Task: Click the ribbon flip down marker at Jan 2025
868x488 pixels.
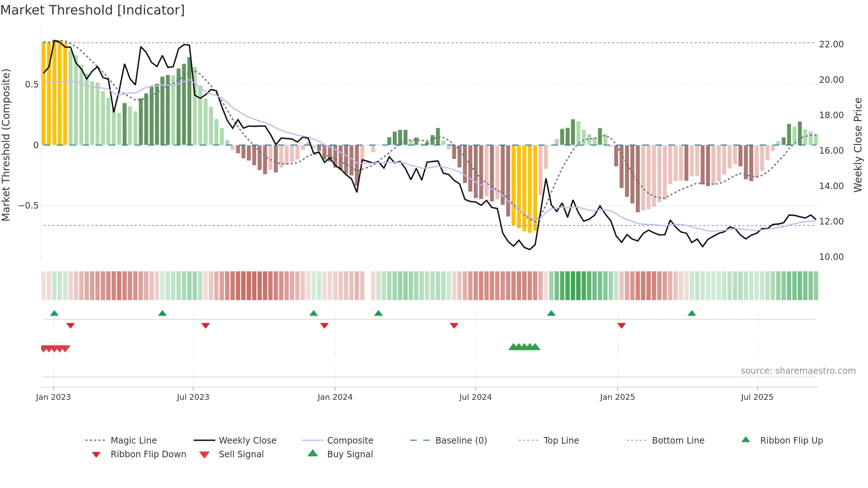Action: 621,326
